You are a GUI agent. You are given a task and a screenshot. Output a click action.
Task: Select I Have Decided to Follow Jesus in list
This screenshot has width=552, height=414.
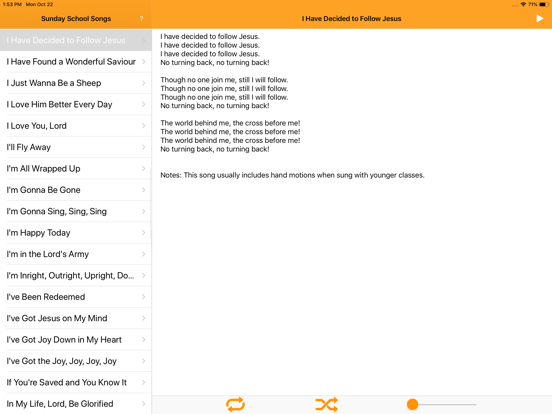coord(76,40)
